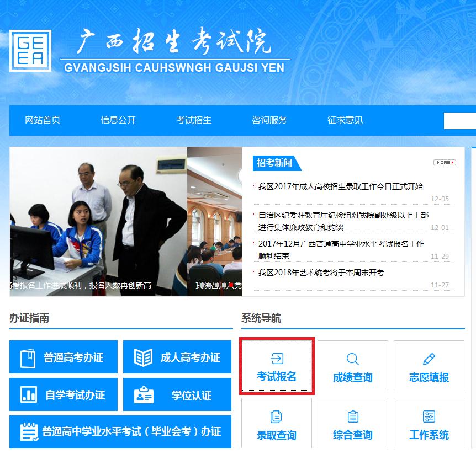476x454 pixels.
Task: Click the 普通高考办证 book icon
Action: click(28, 358)
